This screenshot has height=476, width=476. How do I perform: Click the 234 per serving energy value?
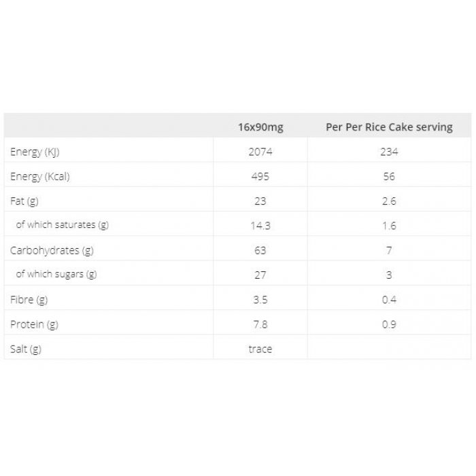[x=389, y=152]
